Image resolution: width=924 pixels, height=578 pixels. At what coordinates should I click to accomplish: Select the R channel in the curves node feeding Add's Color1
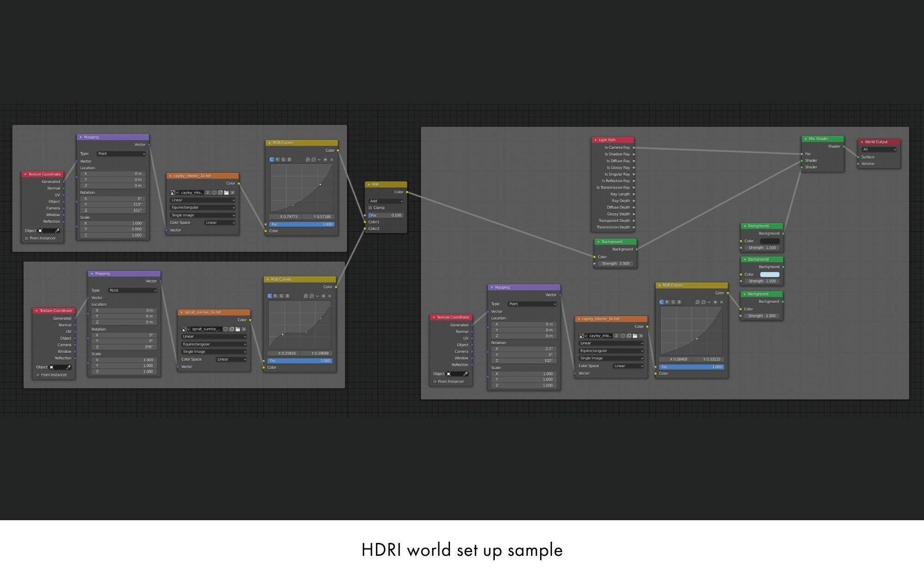point(277,160)
